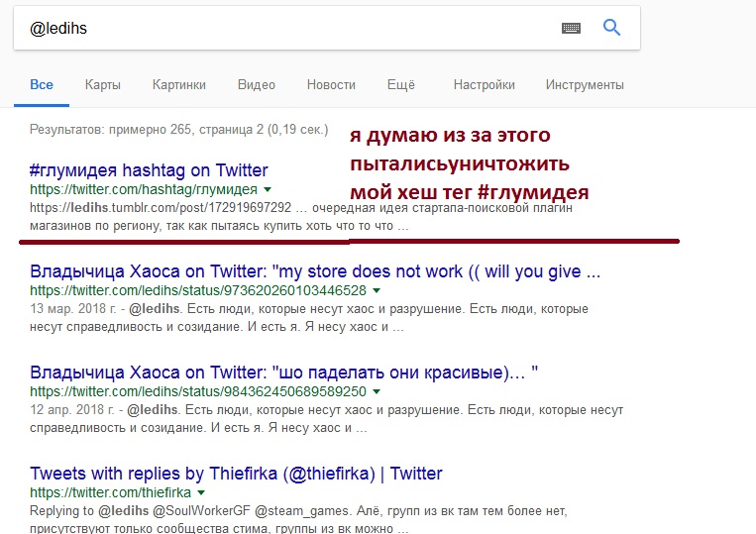Click the green URL https://twitter.com/thiefirka
The height and width of the screenshot is (534, 756).
110,492
